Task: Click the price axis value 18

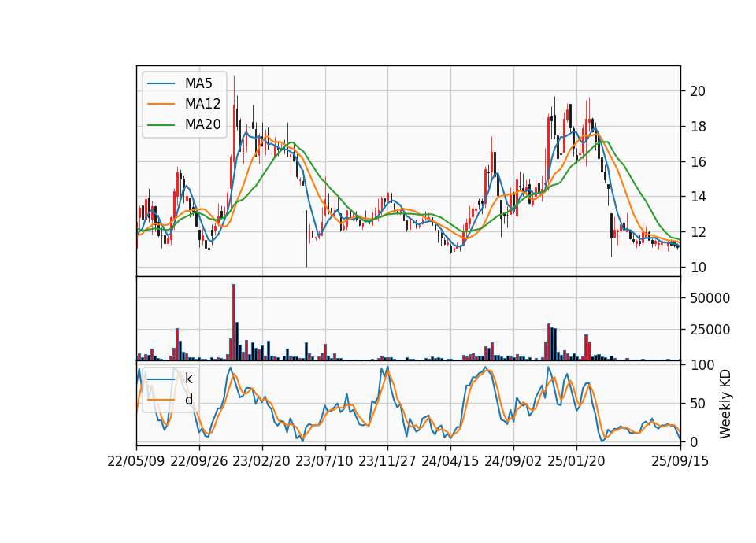Action: click(697, 127)
